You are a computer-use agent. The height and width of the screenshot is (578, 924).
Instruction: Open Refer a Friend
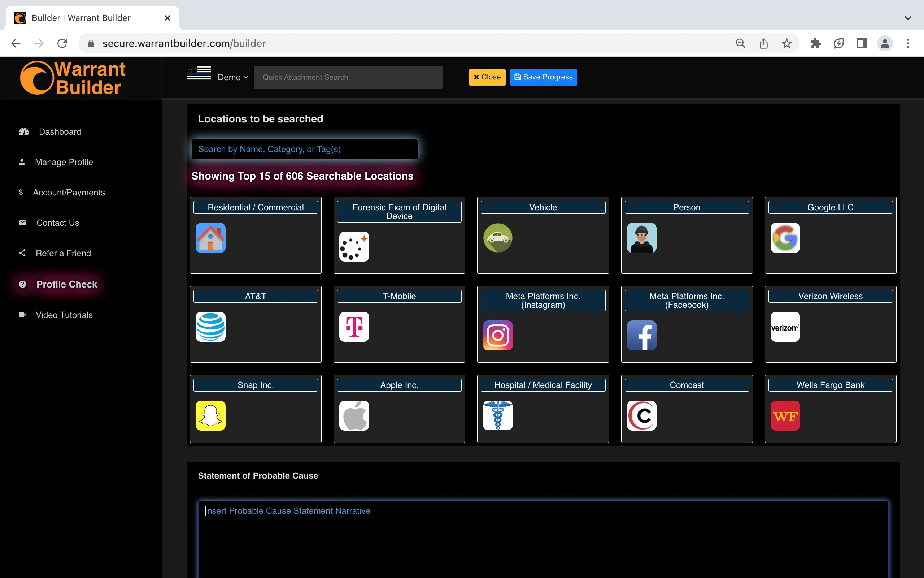tap(64, 253)
